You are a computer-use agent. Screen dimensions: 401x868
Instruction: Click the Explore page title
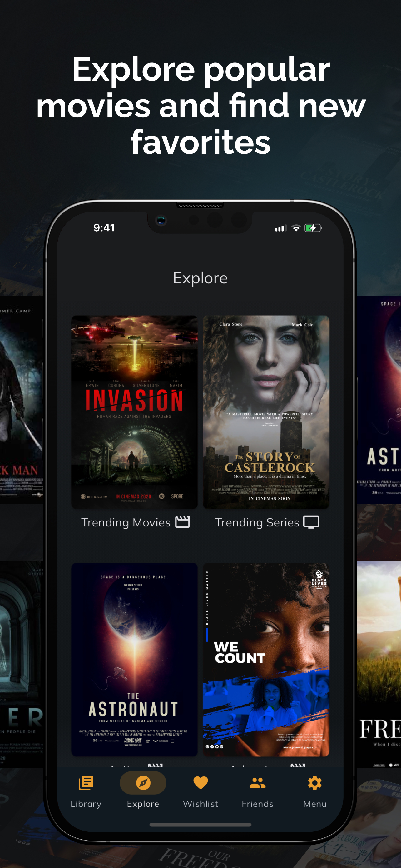(x=200, y=278)
